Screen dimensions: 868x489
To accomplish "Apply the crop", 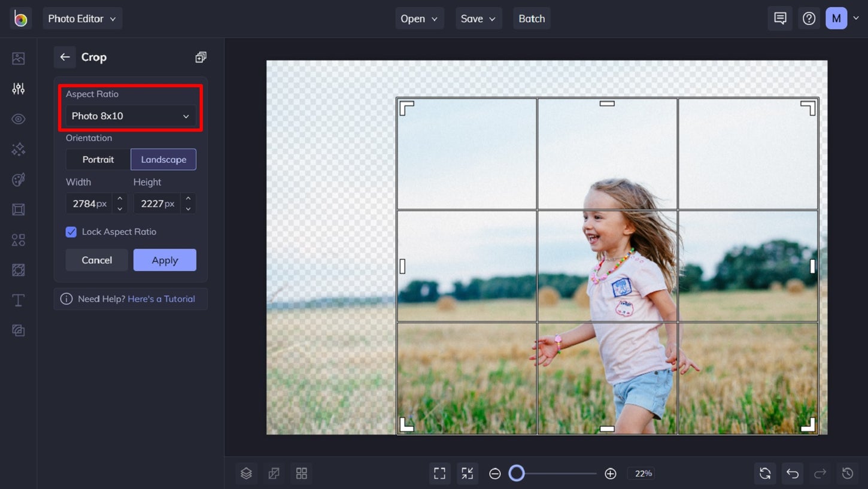I will [165, 260].
